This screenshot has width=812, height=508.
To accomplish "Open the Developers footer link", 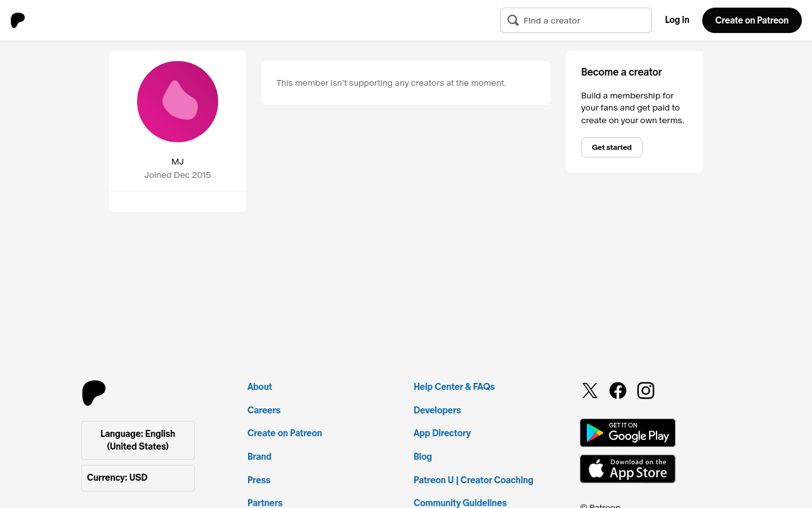I will (x=437, y=410).
